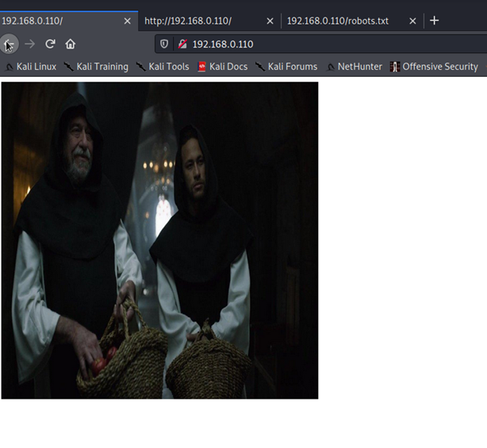Click the browser Back arrow button
Viewport: 487px width, 448px height.
pos(9,44)
